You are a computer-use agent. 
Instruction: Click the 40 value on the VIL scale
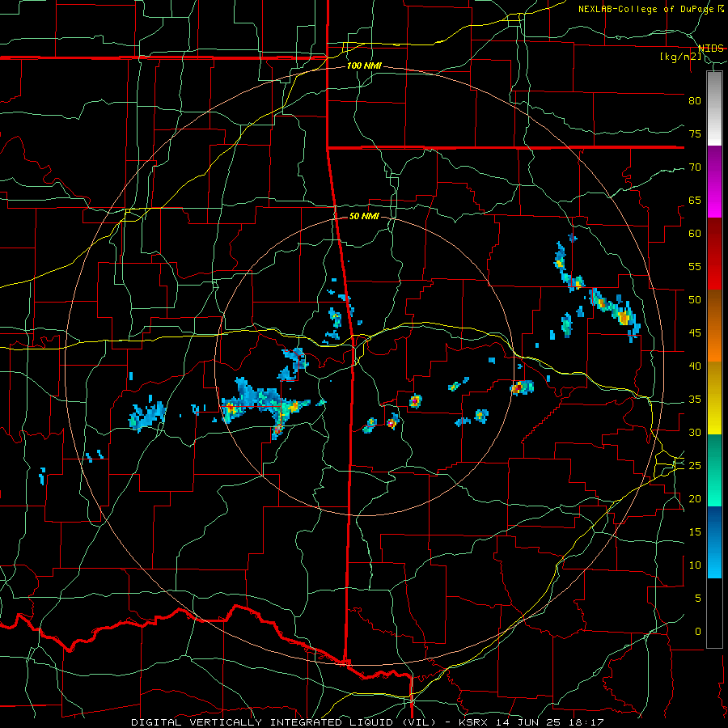click(x=695, y=366)
